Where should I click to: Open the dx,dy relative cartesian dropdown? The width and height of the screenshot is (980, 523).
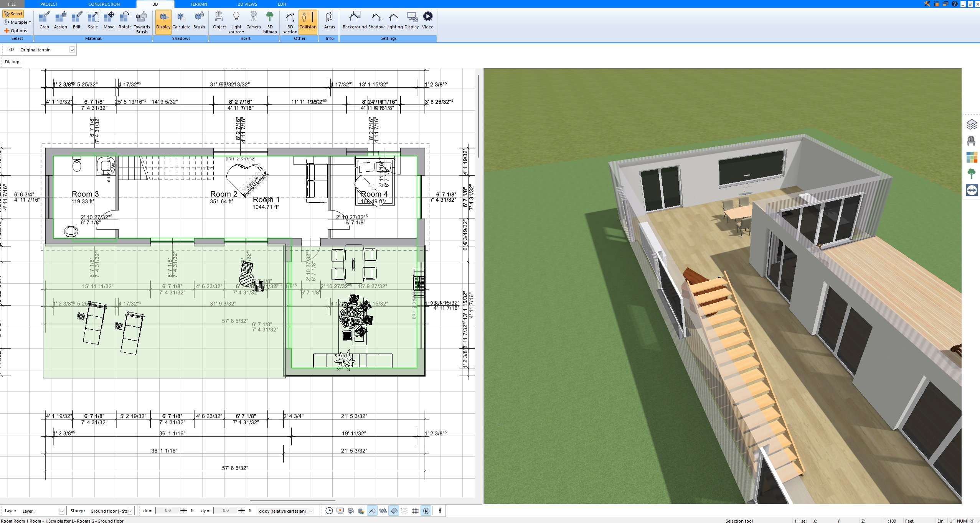pos(311,511)
